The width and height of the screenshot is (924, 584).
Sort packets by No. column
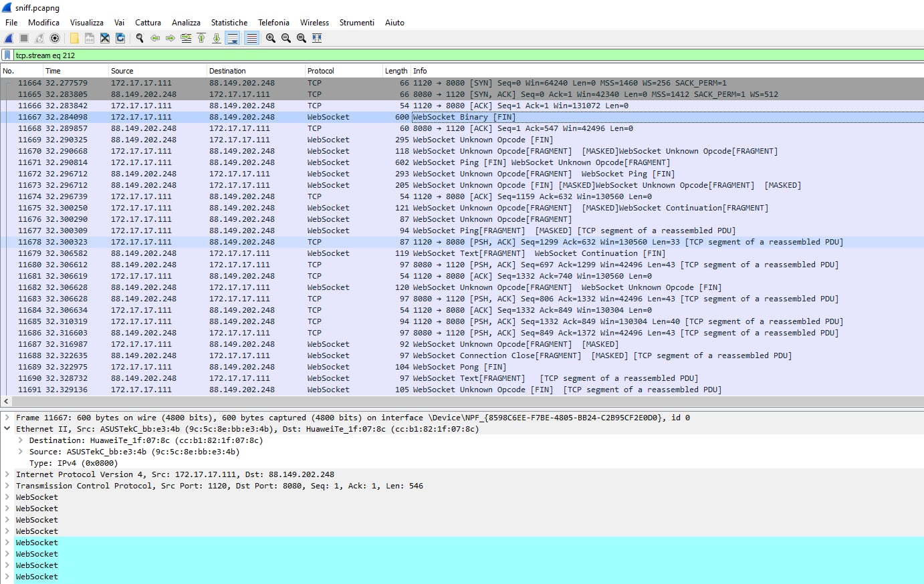[21, 71]
